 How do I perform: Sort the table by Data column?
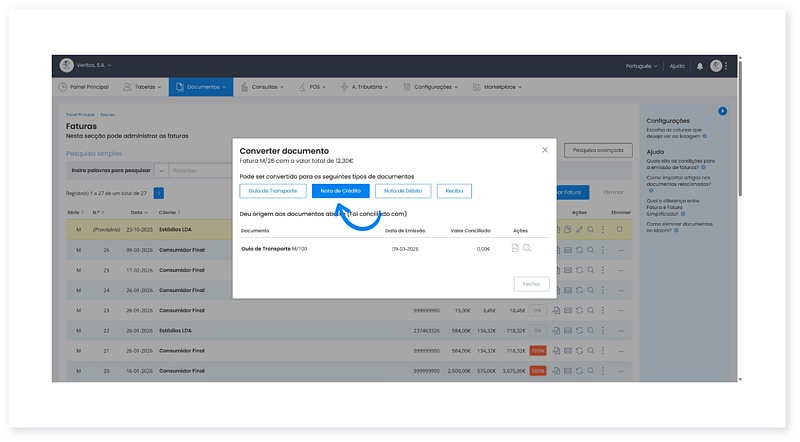point(137,213)
